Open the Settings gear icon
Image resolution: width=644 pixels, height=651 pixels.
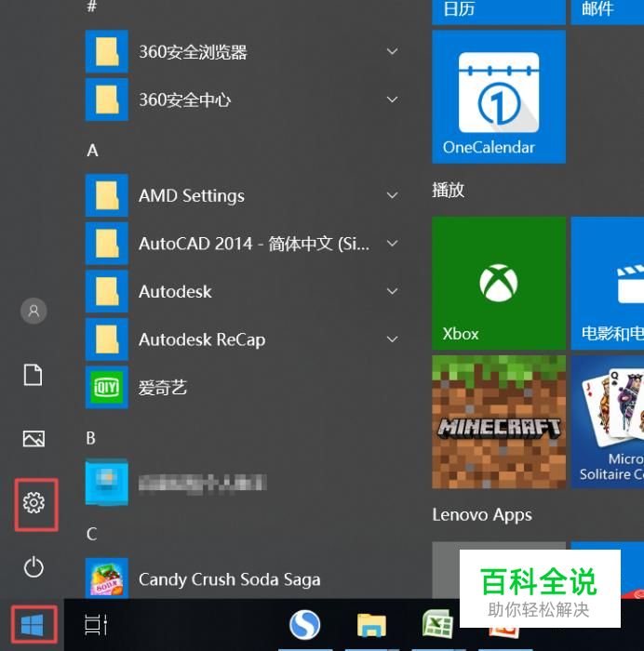pos(34,503)
